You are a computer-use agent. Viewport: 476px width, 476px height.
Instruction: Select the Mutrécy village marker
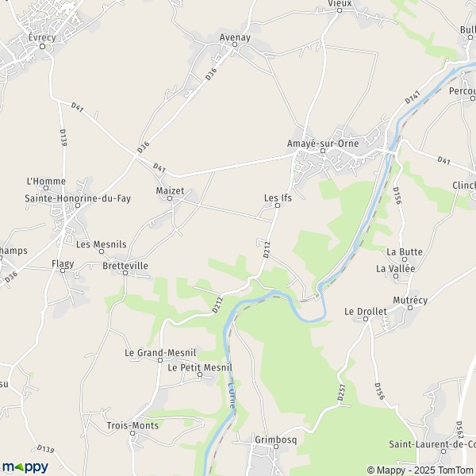410,308
